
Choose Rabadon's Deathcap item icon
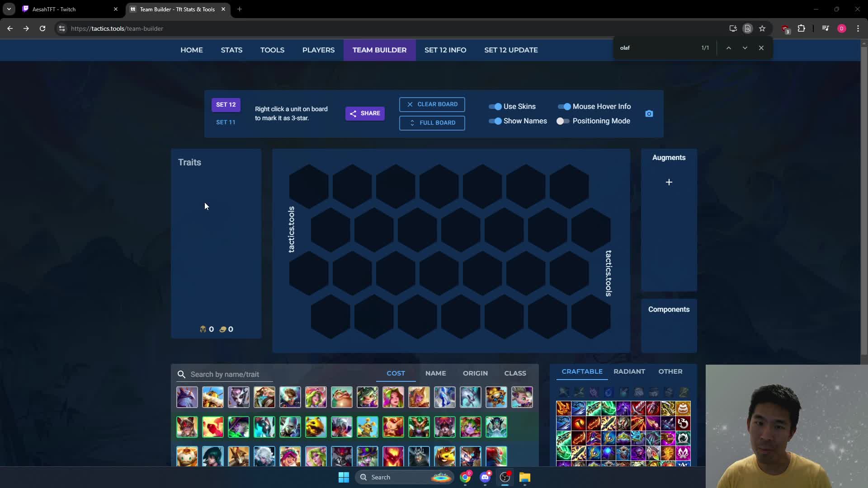593,438
